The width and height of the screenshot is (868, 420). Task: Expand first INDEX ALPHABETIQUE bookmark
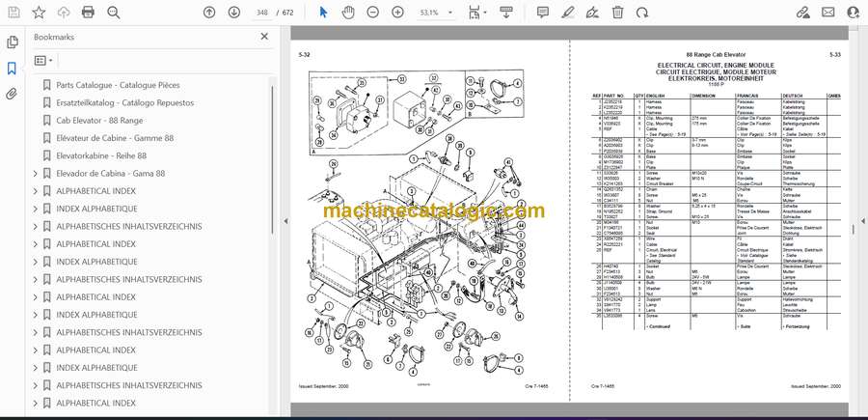[x=36, y=209]
